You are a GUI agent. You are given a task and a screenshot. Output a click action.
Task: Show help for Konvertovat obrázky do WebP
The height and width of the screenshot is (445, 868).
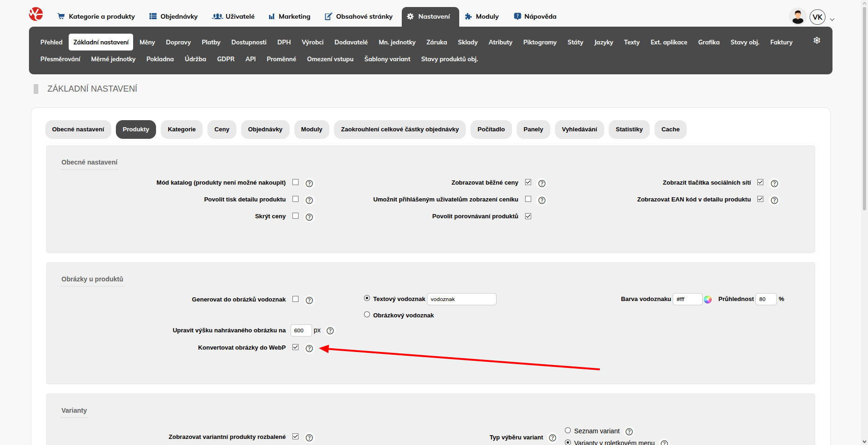tap(309, 348)
